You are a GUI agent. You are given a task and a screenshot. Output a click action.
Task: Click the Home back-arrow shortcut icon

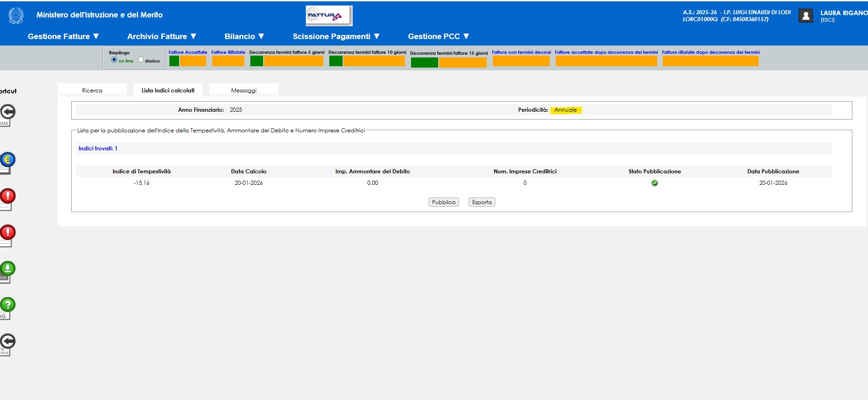point(7,112)
